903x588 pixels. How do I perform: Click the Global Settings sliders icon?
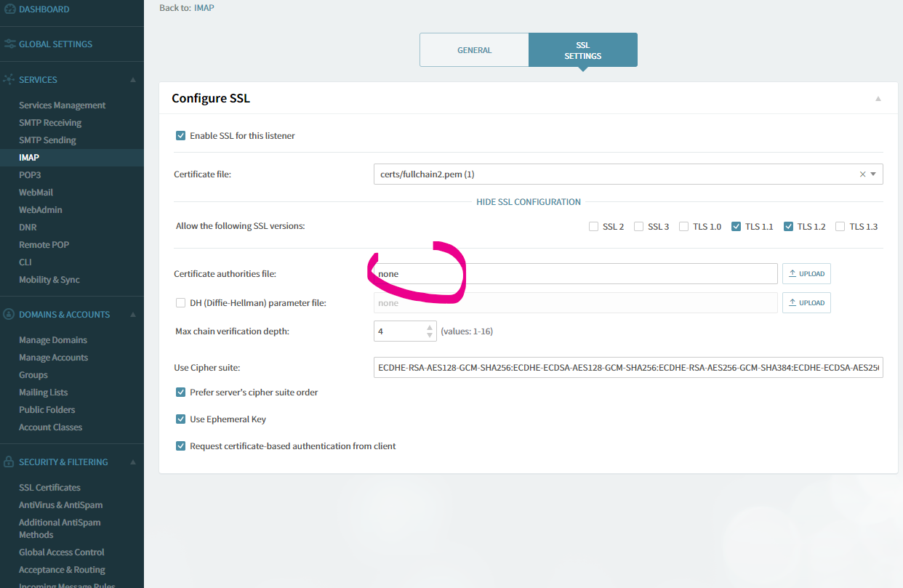coord(9,44)
